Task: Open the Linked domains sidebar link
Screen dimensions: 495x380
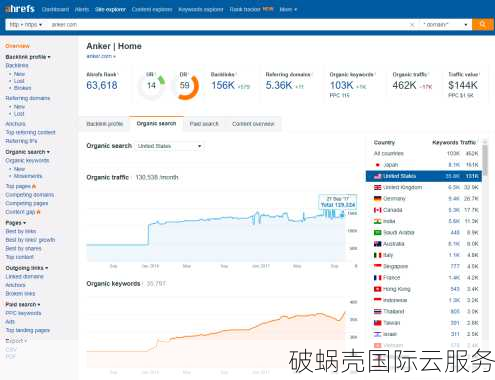Action: pyautogui.click(x=24, y=277)
